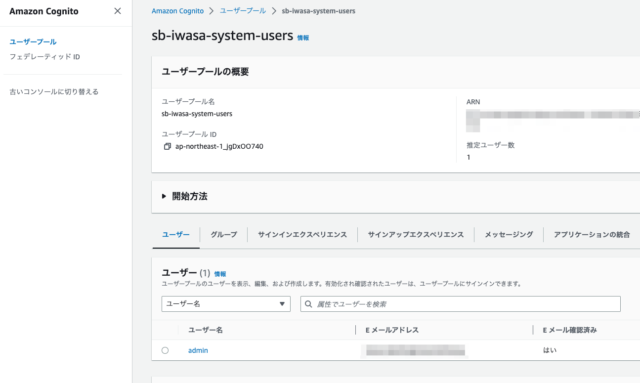
Task: Go to Amazon Cognito breadcrumb link
Action: 178,11
